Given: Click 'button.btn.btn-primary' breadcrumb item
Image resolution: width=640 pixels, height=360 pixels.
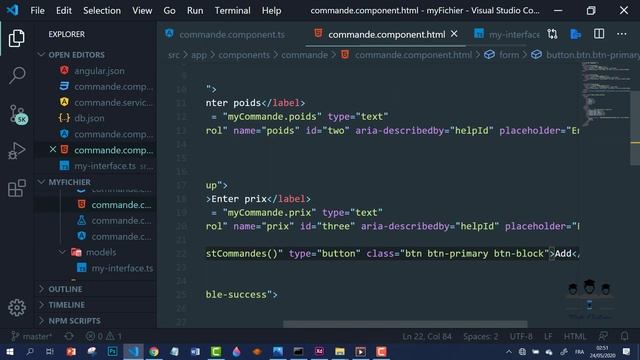Looking at the screenshot, I should [592, 55].
